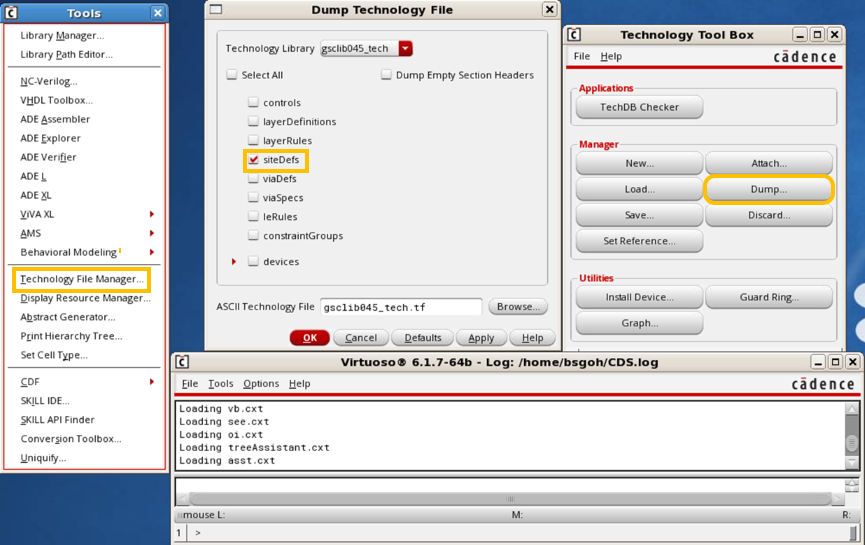Expand the devices tree arrow
Viewport: 865px width, 545px height.
(234, 261)
